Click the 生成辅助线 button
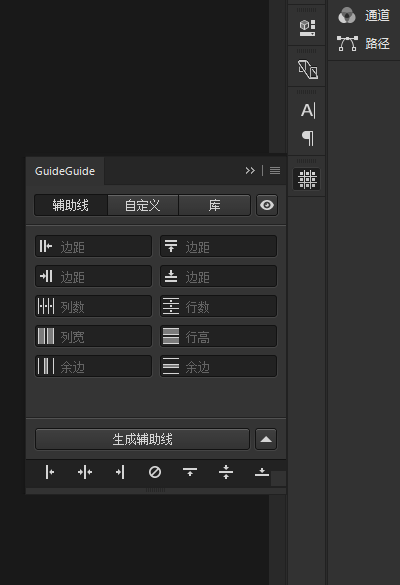The image size is (400, 585). 142,439
